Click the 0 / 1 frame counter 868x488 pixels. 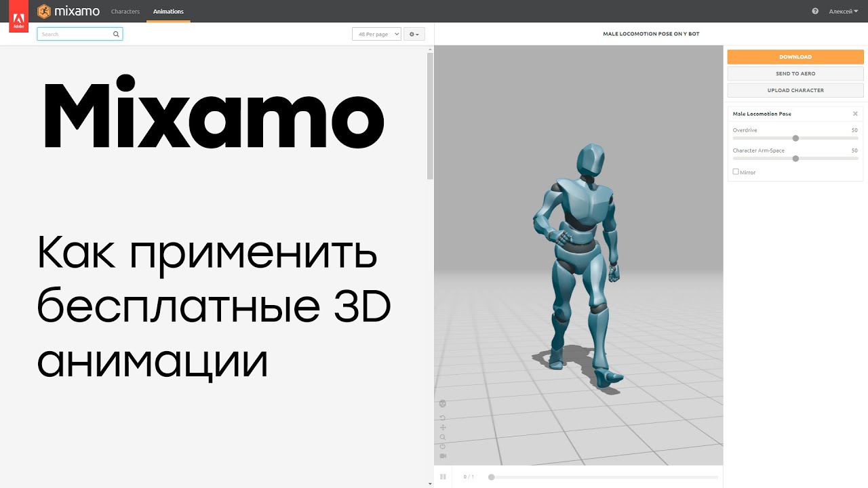469,477
